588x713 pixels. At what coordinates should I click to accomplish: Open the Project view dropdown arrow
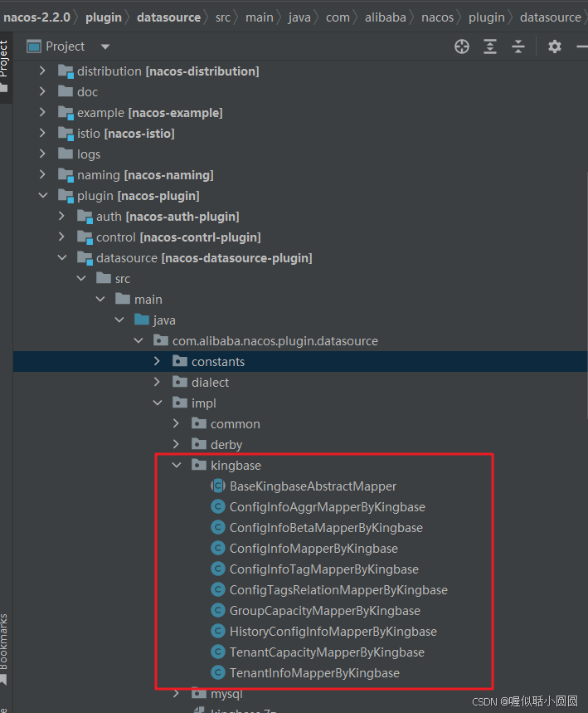click(105, 46)
